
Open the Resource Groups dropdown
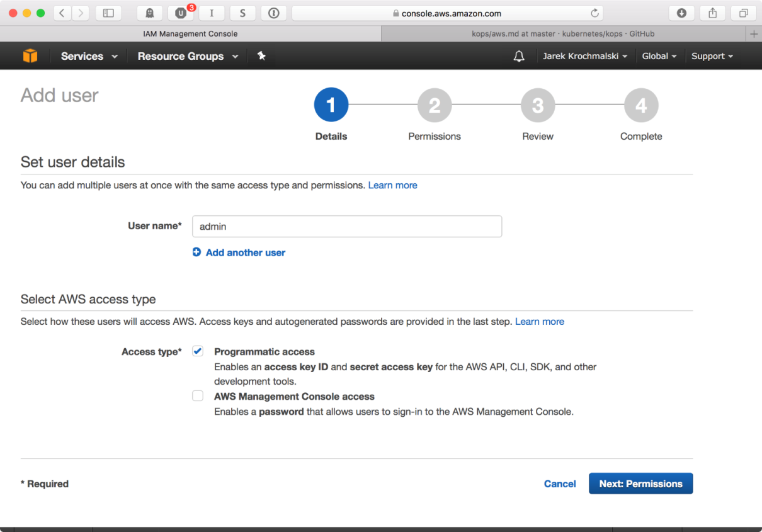click(188, 56)
